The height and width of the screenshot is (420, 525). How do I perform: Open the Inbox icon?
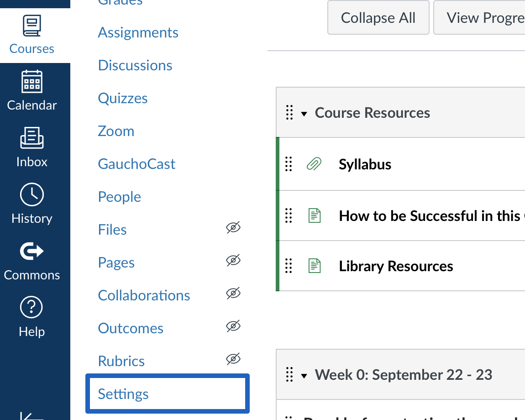point(32,138)
